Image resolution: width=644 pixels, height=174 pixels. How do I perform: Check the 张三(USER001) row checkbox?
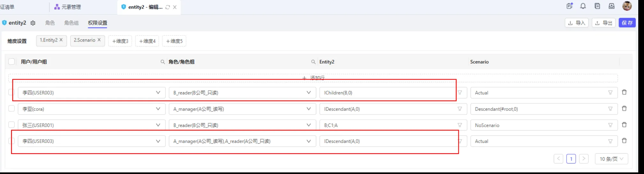coord(12,125)
